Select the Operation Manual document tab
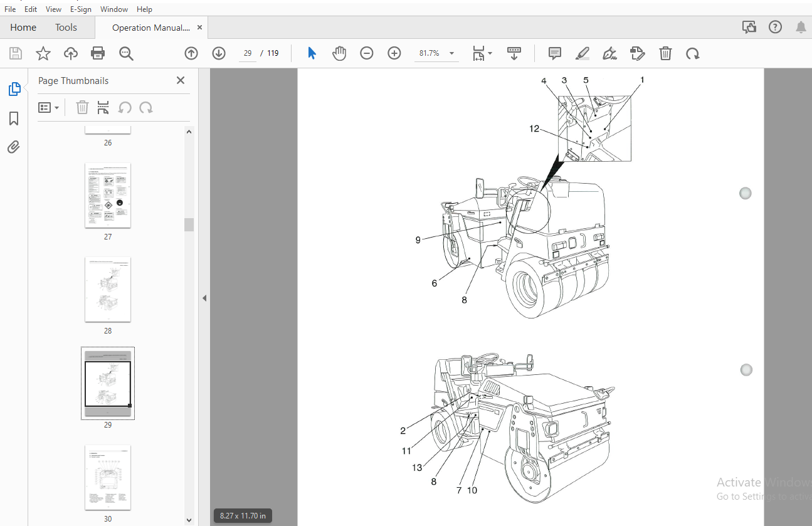812x526 pixels. point(150,28)
